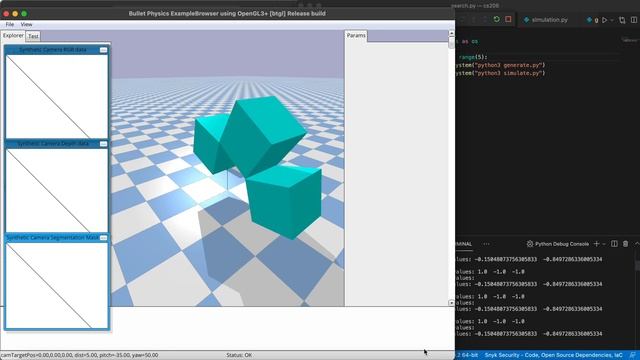640x360 pixels.
Task: Select the TERMINAL panel tab in VS Code
Action: (x=464, y=244)
